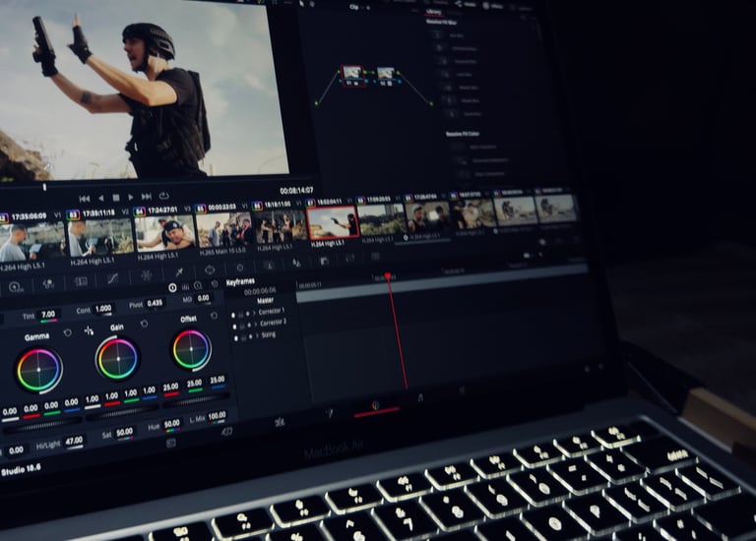This screenshot has width=756, height=541.
Task: Play the clip forward
Action: coord(131,197)
